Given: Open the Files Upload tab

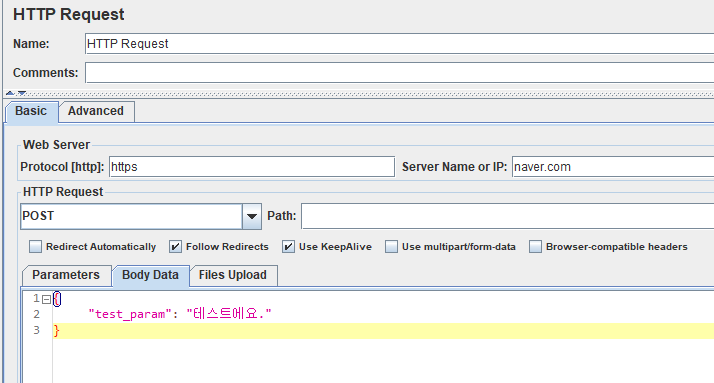Looking at the screenshot, I should (233, 275).
